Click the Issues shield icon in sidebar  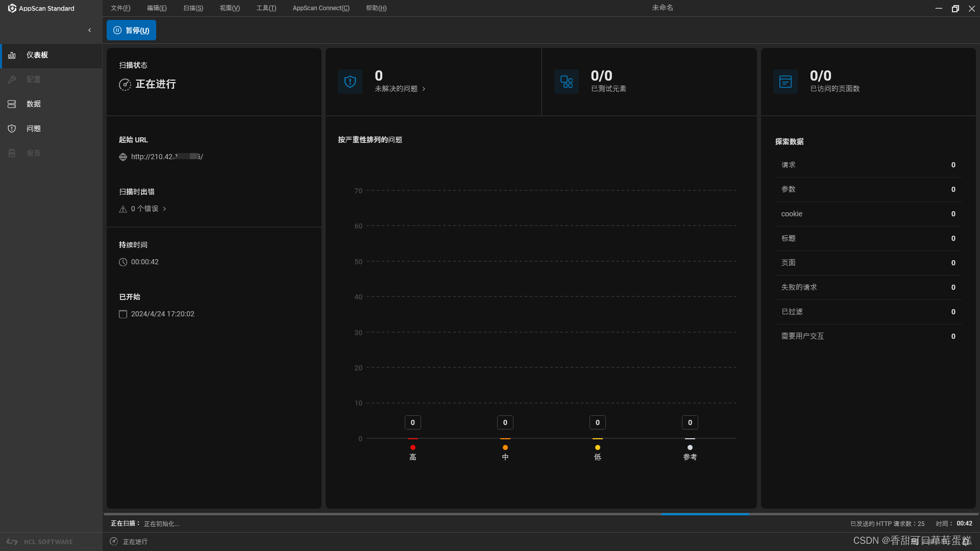[x=12, y=129]
